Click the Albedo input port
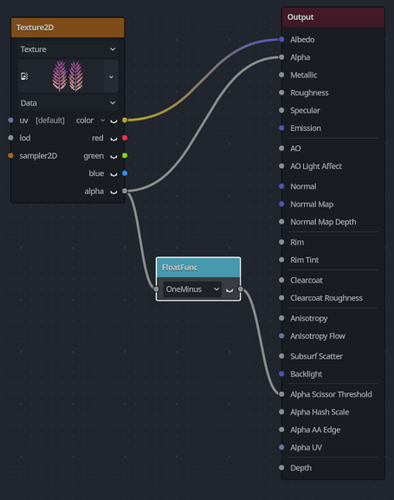 point(282,39)
